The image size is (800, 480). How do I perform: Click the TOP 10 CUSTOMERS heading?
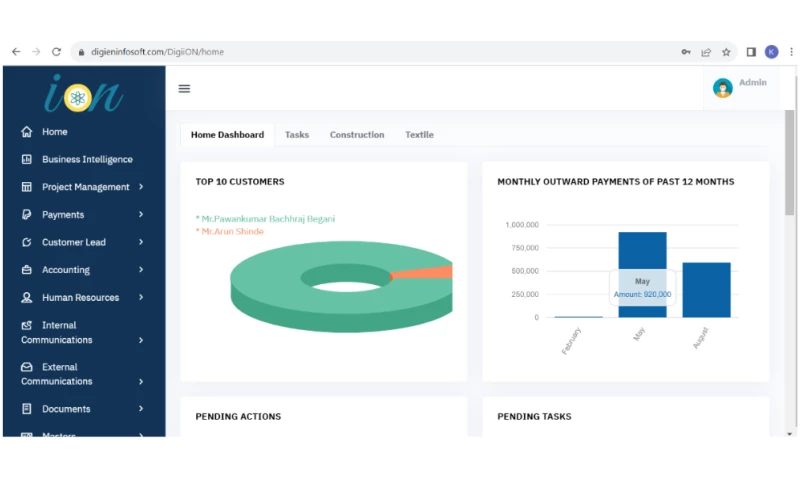(x=240, y=182)
